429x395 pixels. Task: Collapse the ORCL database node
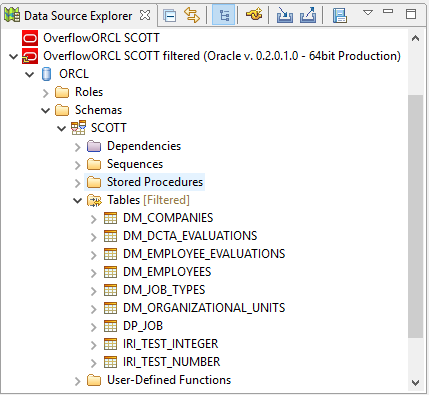coord(30,74)
